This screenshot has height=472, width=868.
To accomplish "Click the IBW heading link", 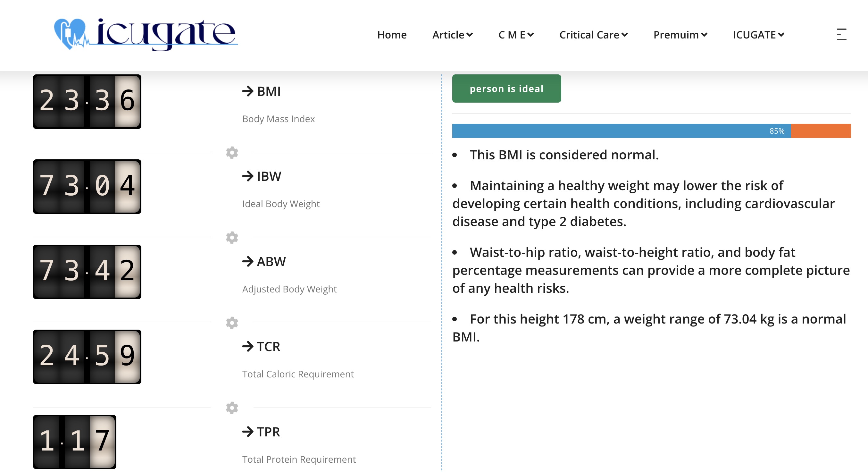I will (x=269, y=176).
